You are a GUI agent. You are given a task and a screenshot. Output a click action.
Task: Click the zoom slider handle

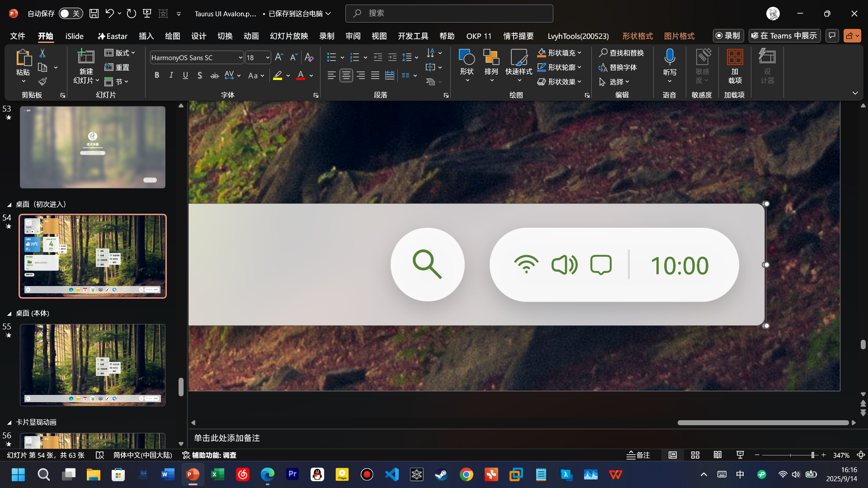click(x=812, y=455)
